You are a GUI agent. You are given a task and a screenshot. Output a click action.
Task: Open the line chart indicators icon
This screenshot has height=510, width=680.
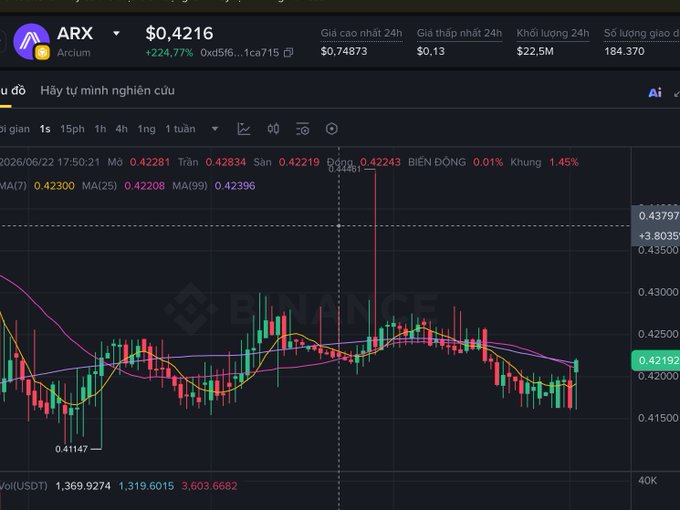coord(244,129)
